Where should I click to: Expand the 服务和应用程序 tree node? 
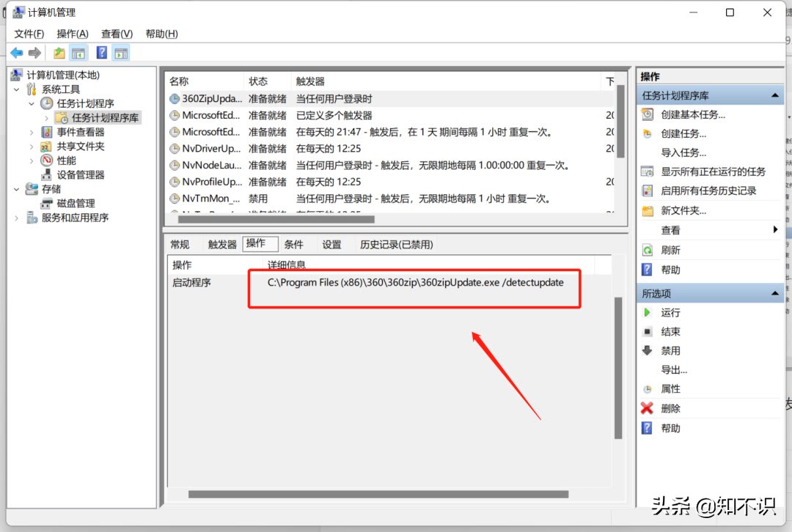pyautogui.click(x=17, y=218)
